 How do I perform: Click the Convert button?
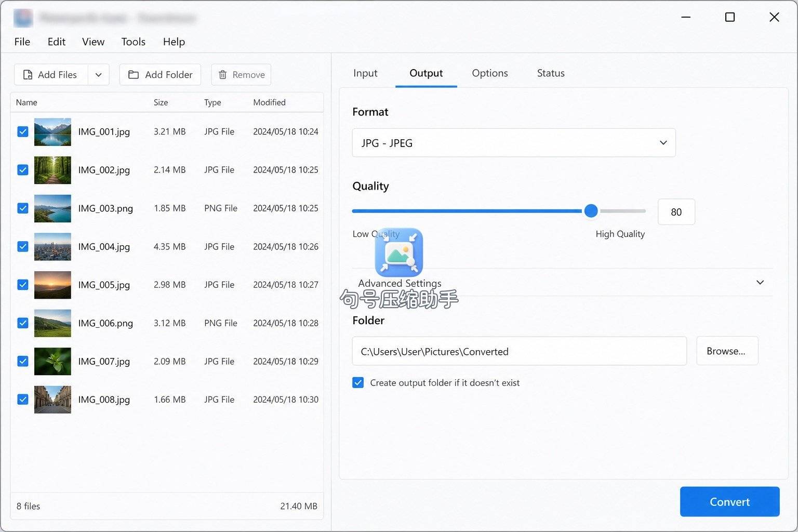(729, 502)
